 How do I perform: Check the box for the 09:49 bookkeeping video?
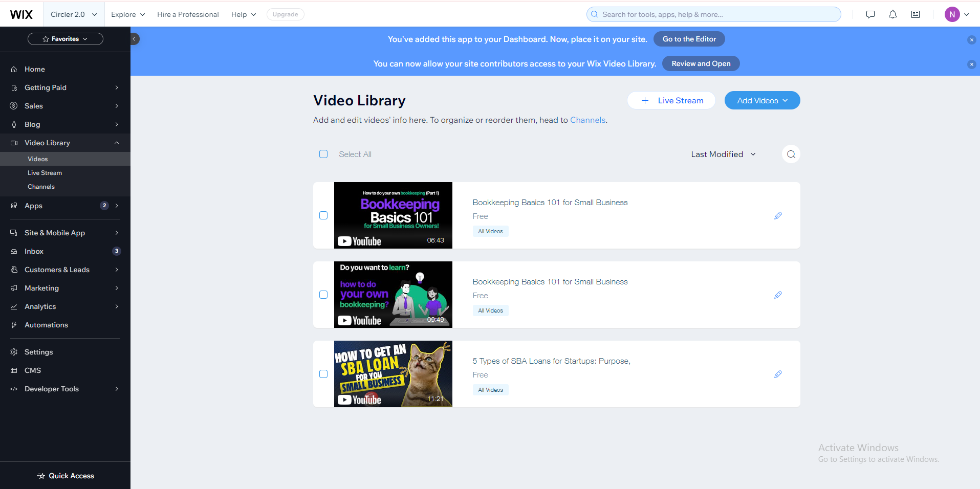point(323,295)
